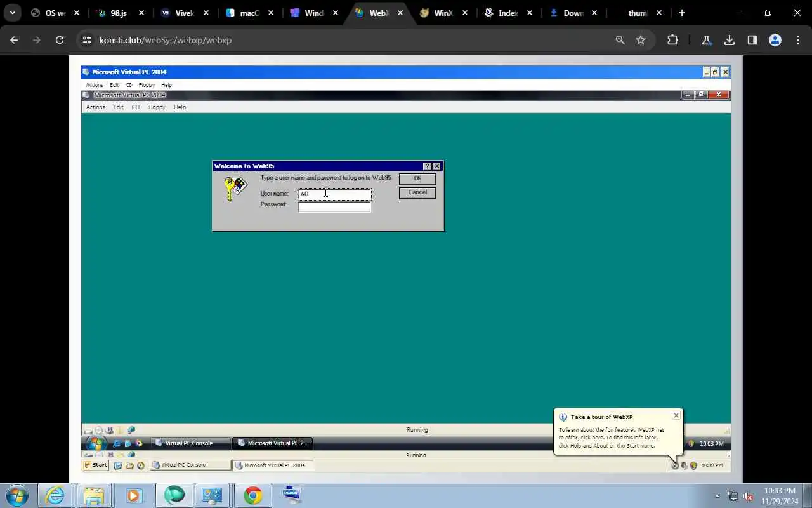The image size is (812, 508).
Task: Open Edit menu in inner Virtual PC window
Action: (119, 107)
